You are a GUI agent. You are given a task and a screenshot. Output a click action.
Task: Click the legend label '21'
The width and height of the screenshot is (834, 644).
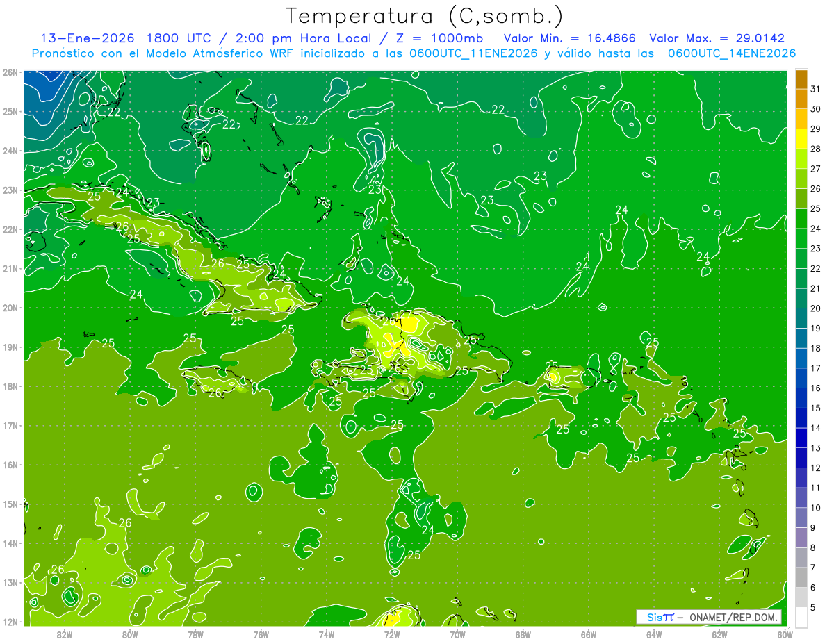tap(815, 288)
